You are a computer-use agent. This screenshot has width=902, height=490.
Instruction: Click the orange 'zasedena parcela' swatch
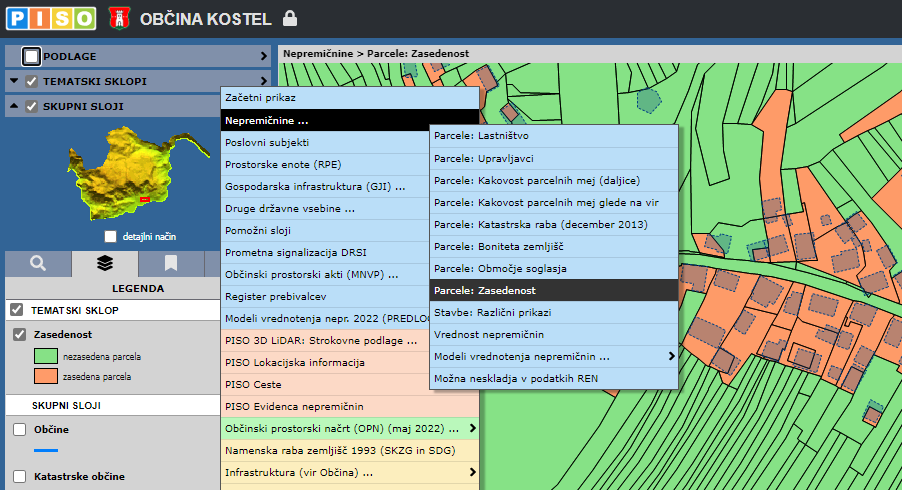pos(46,377)
